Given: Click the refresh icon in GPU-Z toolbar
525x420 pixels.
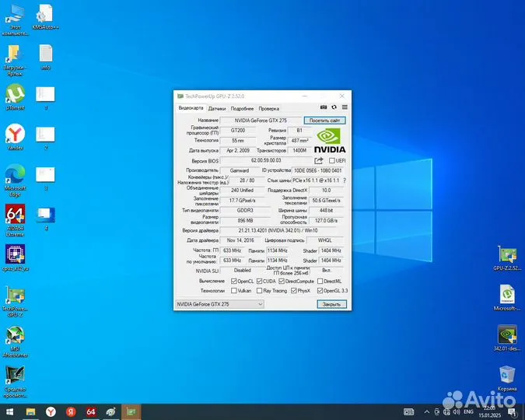Looking at the screenshot, I should [x=334, y=107].
